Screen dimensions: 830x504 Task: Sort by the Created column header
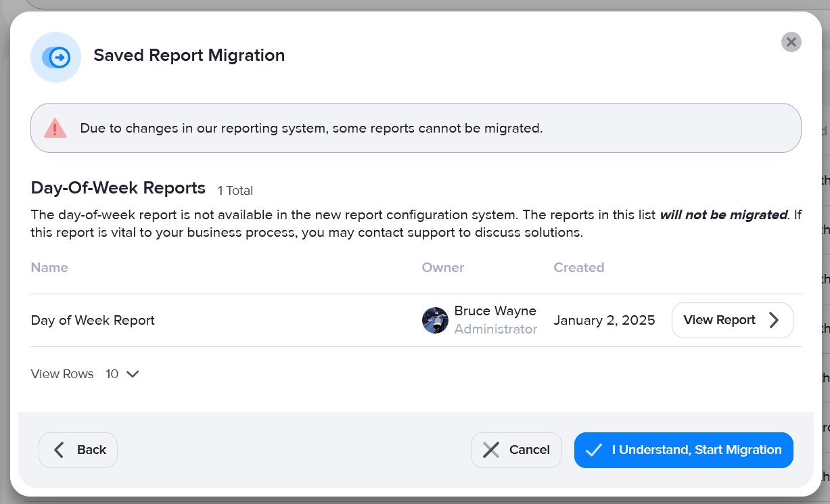coord(579,267)
